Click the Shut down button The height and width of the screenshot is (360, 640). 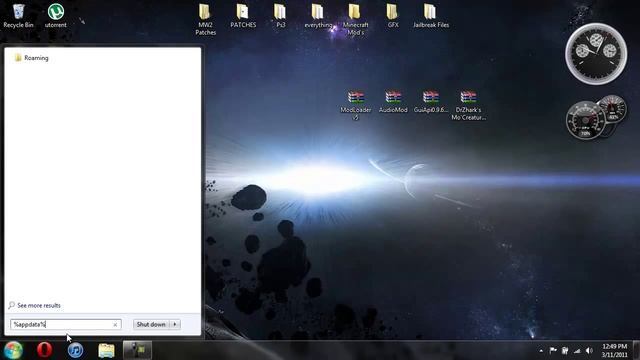tap(151, 324)
